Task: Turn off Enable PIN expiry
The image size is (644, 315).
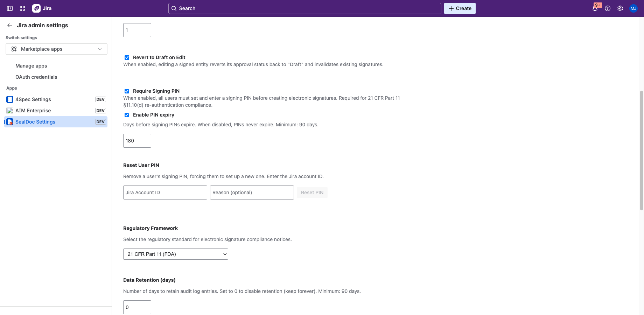Action: pyautogui.click(x=127, y=115)
